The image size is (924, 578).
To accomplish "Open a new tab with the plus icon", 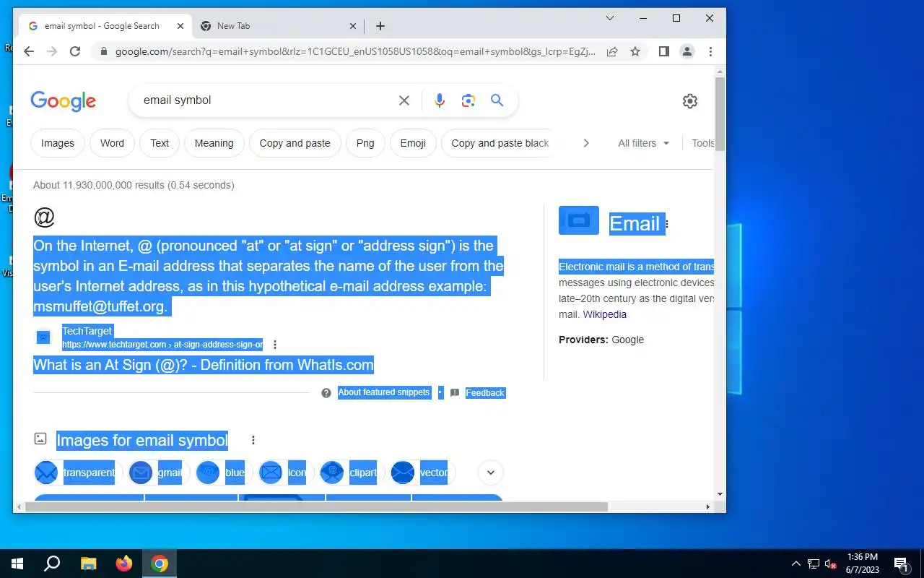I will (x=380, y=26).
